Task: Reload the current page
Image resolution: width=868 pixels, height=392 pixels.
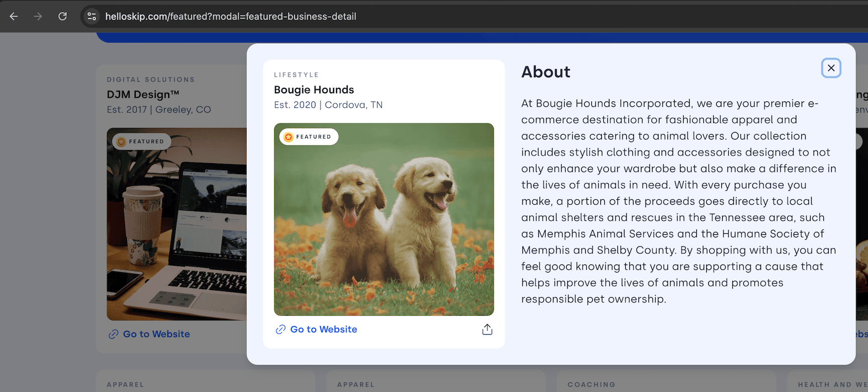Action: (x=62, y=17)
